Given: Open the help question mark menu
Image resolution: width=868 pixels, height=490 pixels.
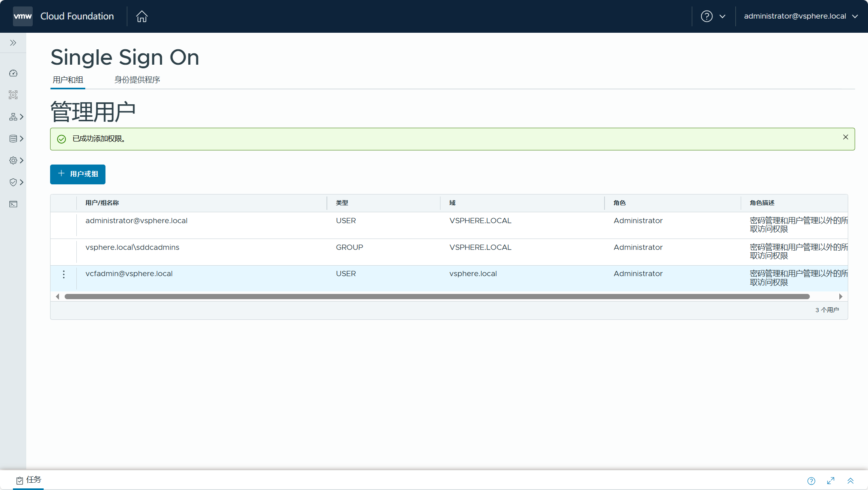Looking at the screenshot, I should click(707, 16).
